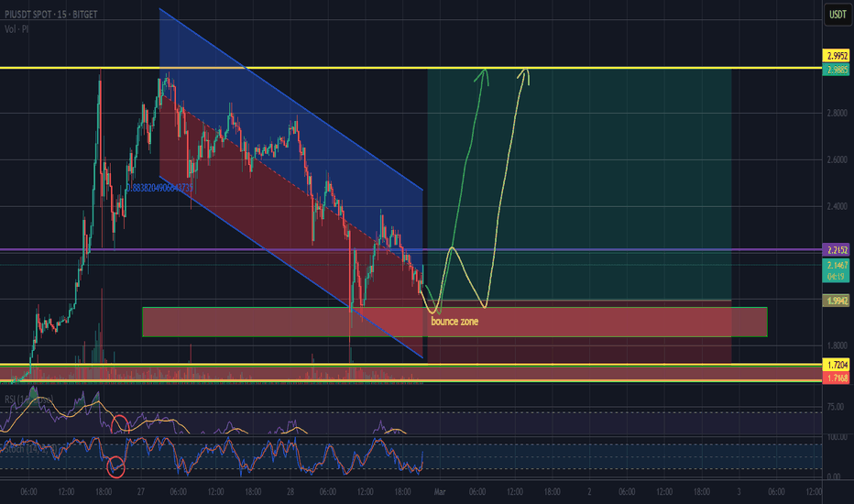Click the '28' date on time axis
854x504 pixels.
point(290,492)
